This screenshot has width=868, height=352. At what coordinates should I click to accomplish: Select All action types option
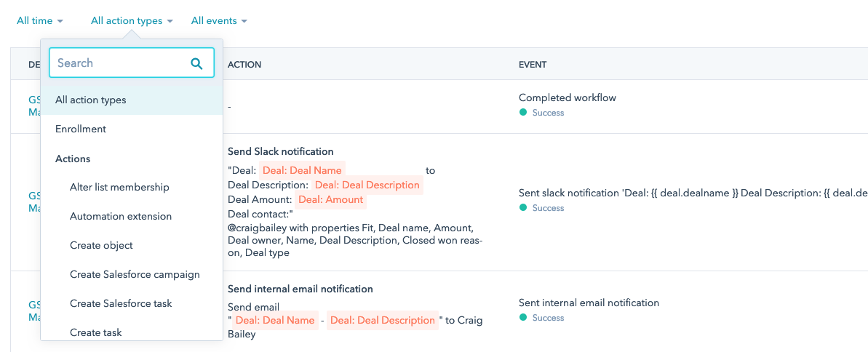click(91, 100)
